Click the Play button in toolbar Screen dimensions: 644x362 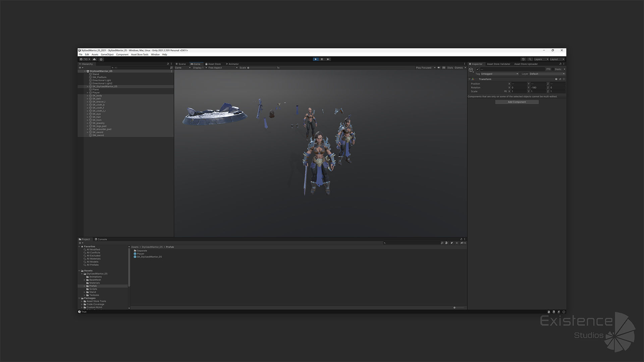tap(315, 59)
